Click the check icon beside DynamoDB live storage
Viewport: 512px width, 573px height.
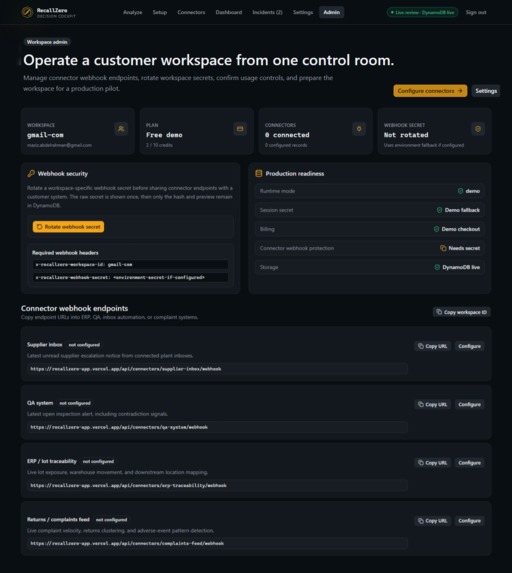(x=437, y=267)
